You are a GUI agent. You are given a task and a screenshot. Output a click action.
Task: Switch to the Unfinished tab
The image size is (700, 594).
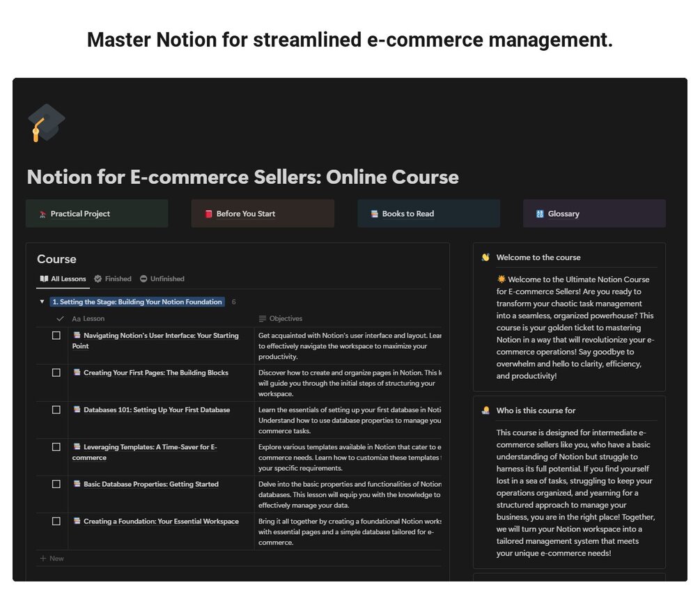click(x=162, y=279)
